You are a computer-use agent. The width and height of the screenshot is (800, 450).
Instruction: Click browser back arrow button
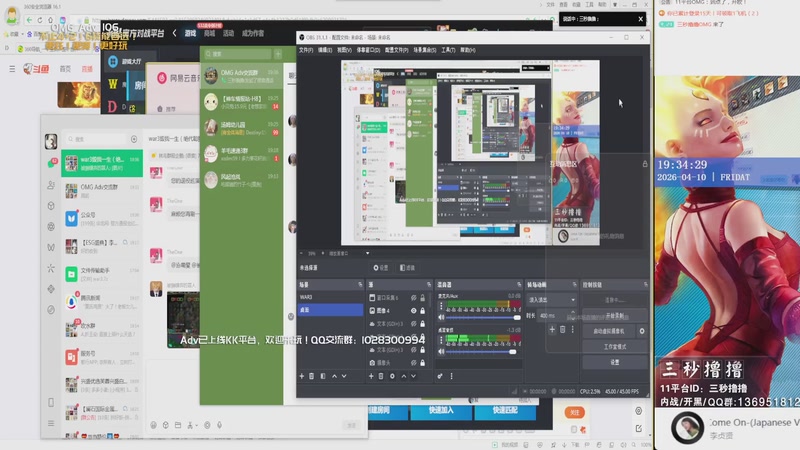point(29,20)
